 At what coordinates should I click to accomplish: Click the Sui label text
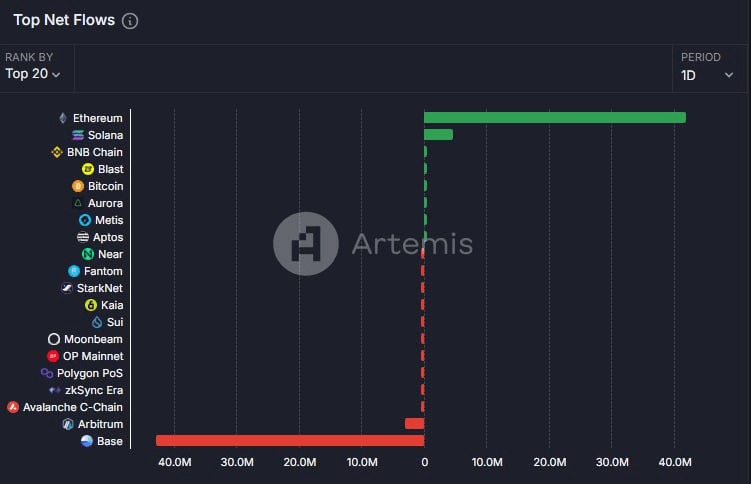pos(115,322)
